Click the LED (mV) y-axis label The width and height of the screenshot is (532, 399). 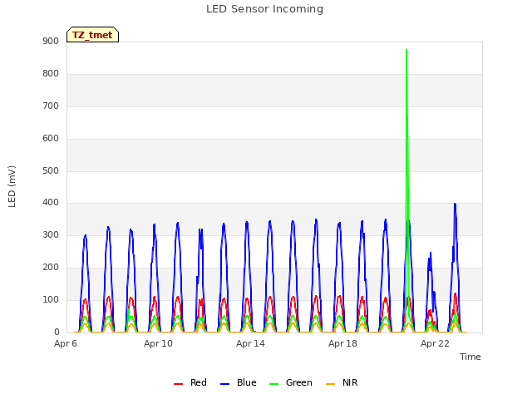[x=12, y=186]
